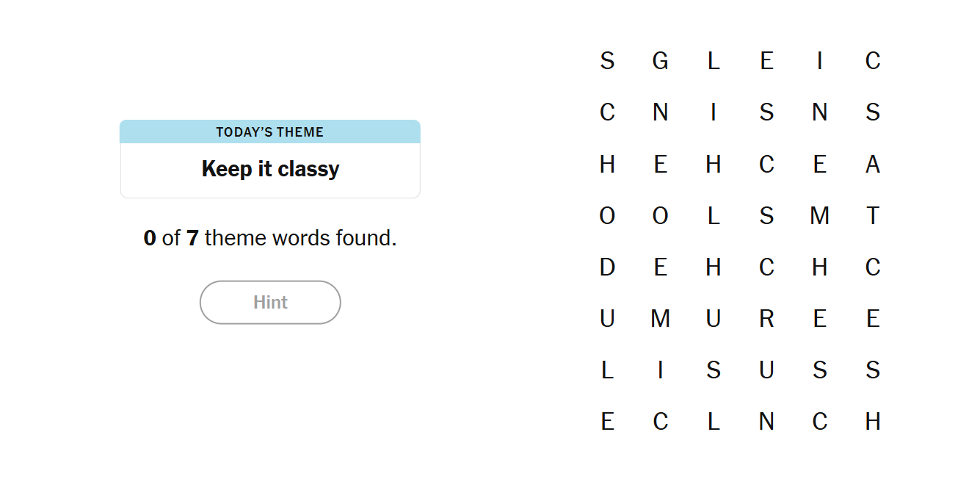Click the E in the grid's bottom-left corner

tap(607, 422)
